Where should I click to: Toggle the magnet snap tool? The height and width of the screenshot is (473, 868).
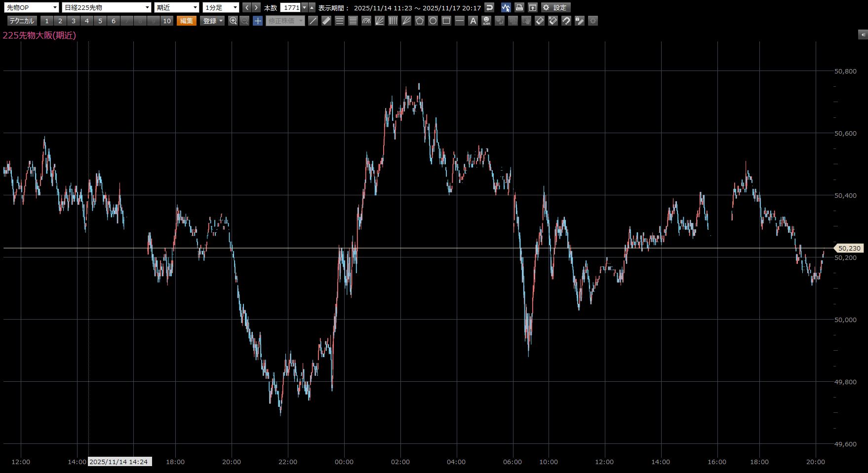566,21
